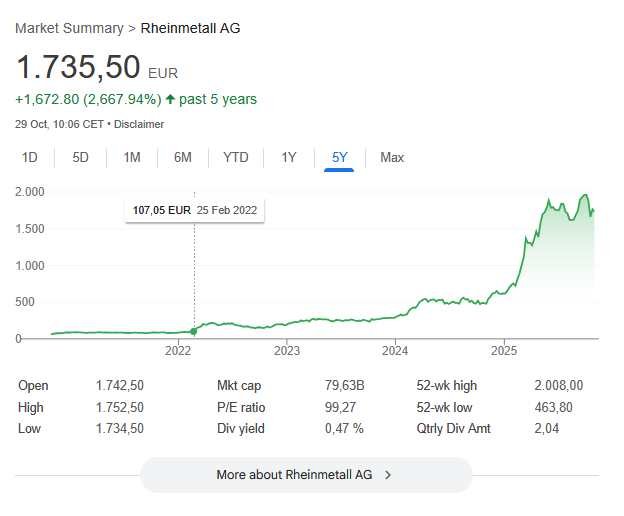The image size is (624, 516).
Task: Click the chevron arrow beside More about Rheinmetall
Action: [x=388, y=475]
